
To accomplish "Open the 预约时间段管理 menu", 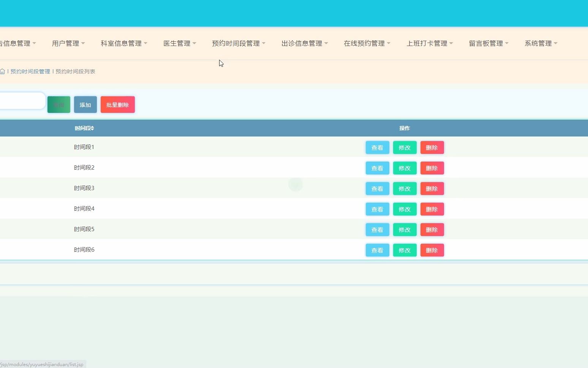I will 239,43.
